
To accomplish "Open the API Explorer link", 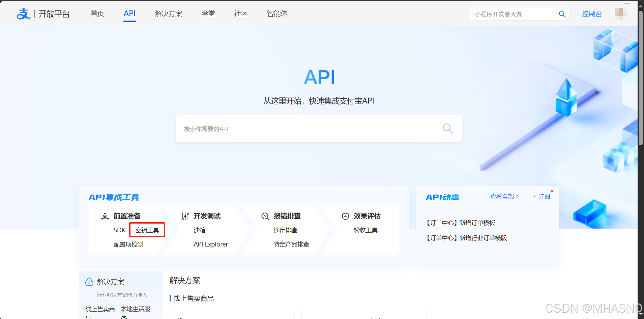I will (x=211, y=244).
